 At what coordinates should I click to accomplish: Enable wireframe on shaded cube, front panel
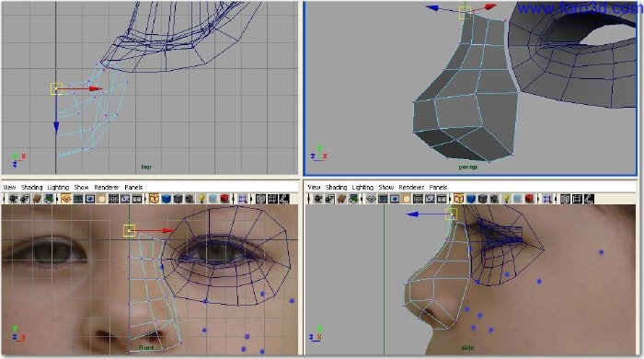(x=178, y=199)
